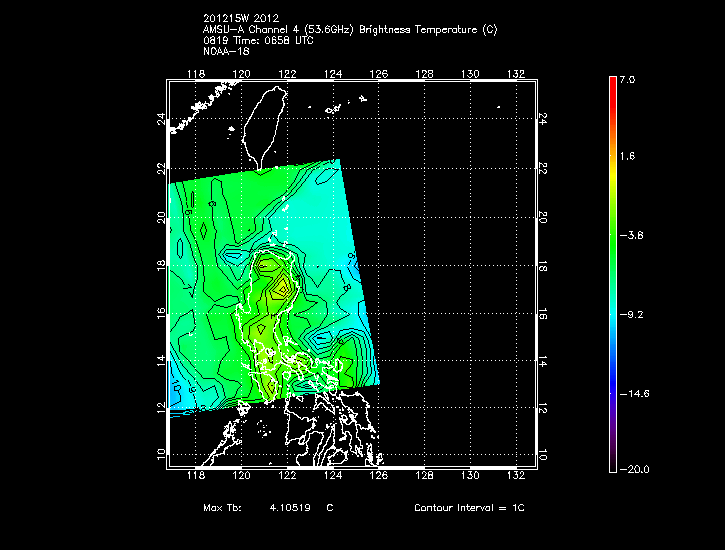Click "Contour Interval = 1C" text
This screenshot has height=550, width=725.
(x=469, y=507)
